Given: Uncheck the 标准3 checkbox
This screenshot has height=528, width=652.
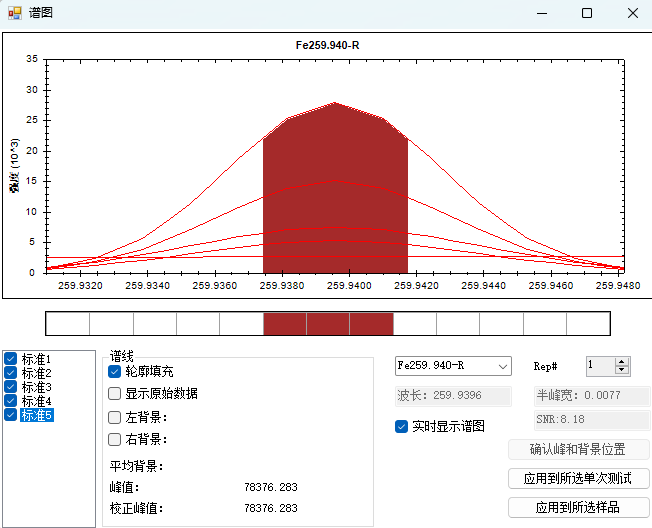Looking at the screenshot, I should (x=11, y=387).
